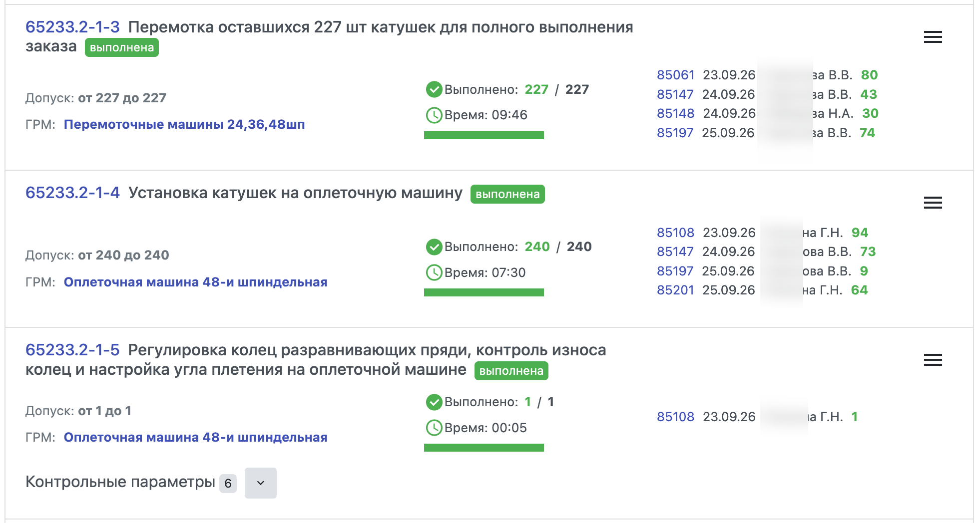This screenshot has height=523, width=980.
Task: Open operation link 65233.2-1-5
Action: coord(72,350)
